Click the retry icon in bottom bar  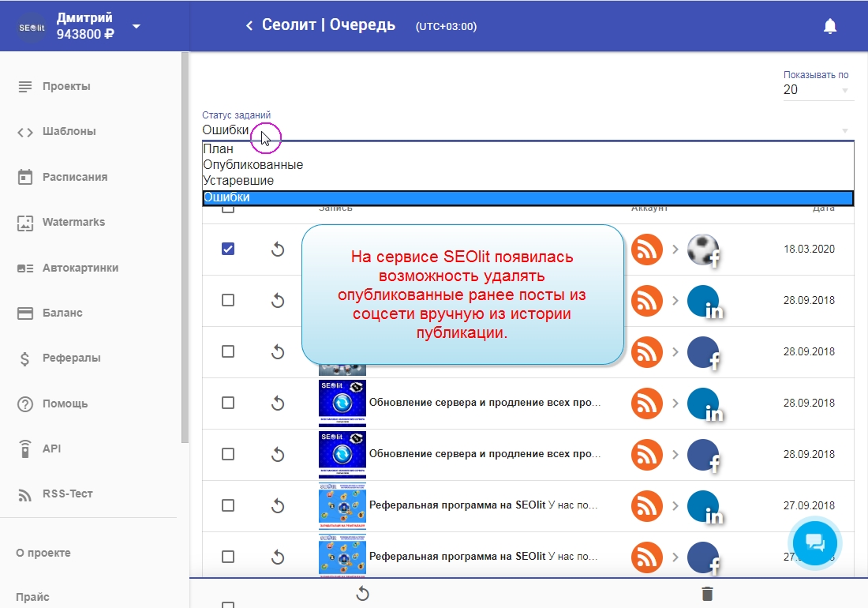363,593
